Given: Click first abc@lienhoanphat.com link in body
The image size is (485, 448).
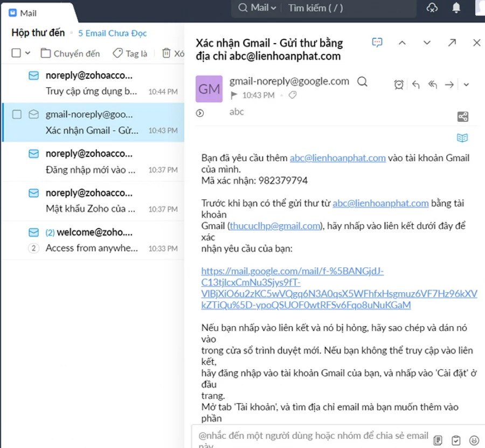Looking at the screenshot, I should pyautogui.click(x=337, y=158).
